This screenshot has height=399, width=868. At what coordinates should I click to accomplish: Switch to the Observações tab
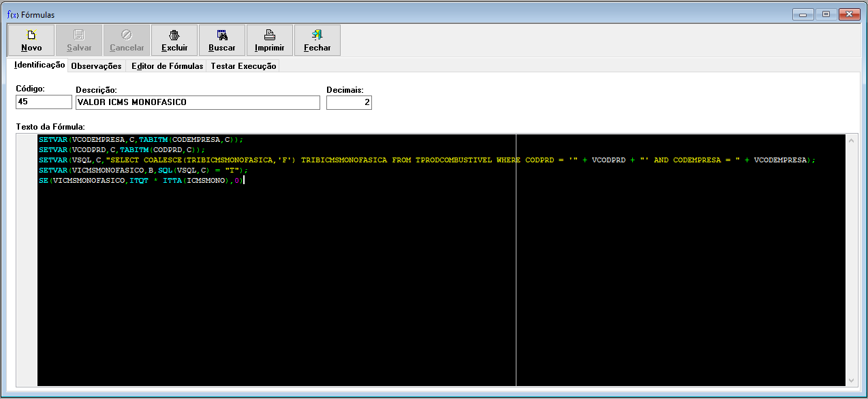(96, 66)
